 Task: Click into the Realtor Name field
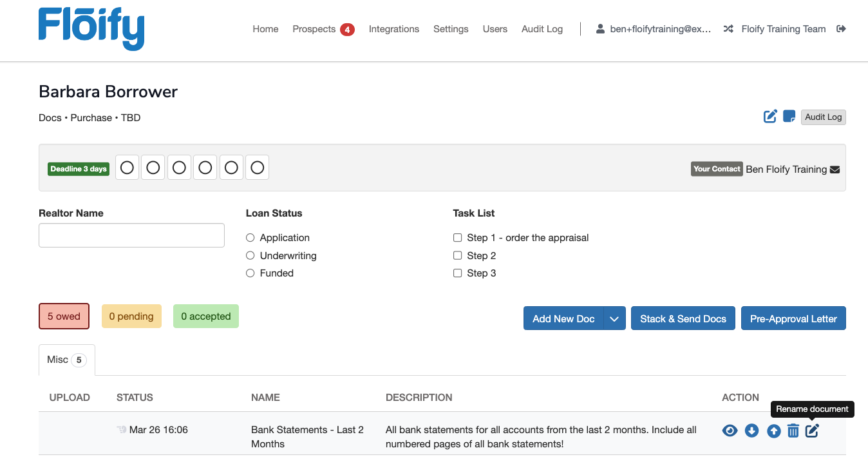click(131, 235)
